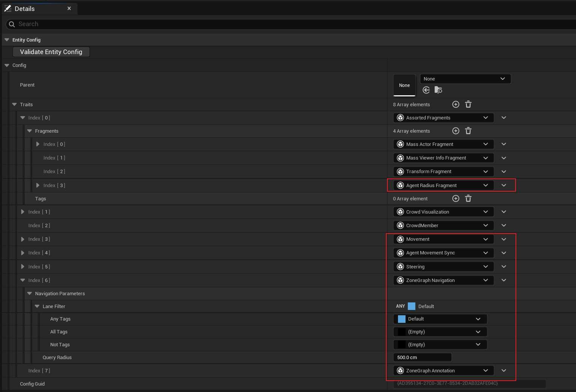Add a new element to Tags array
576x392 pixels.
pyautogui.click(x=456, y=198)
